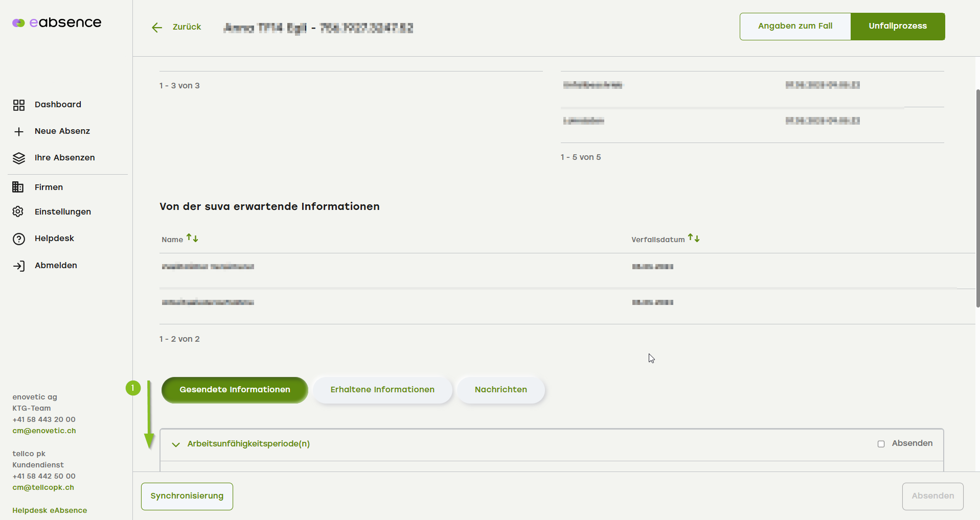Sort table by Name column arrows
Image resolution: width=980 pixels, height=520 pixels.
point(192,238)
